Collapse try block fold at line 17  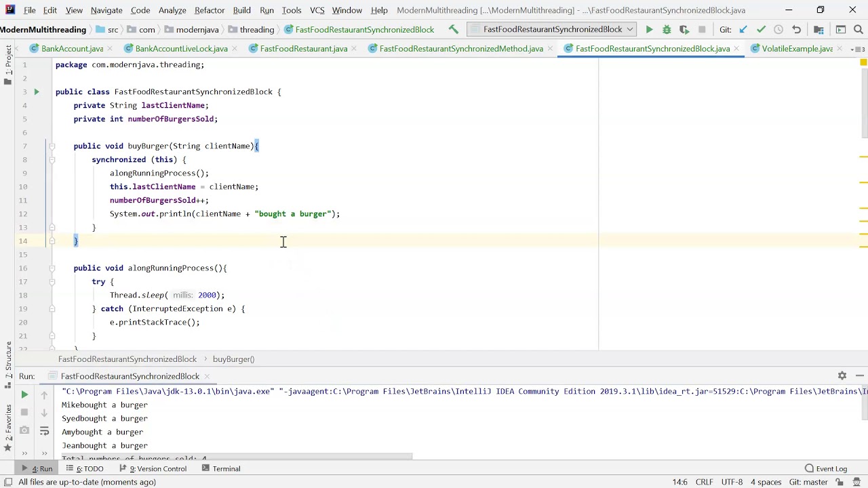[52, 281]
